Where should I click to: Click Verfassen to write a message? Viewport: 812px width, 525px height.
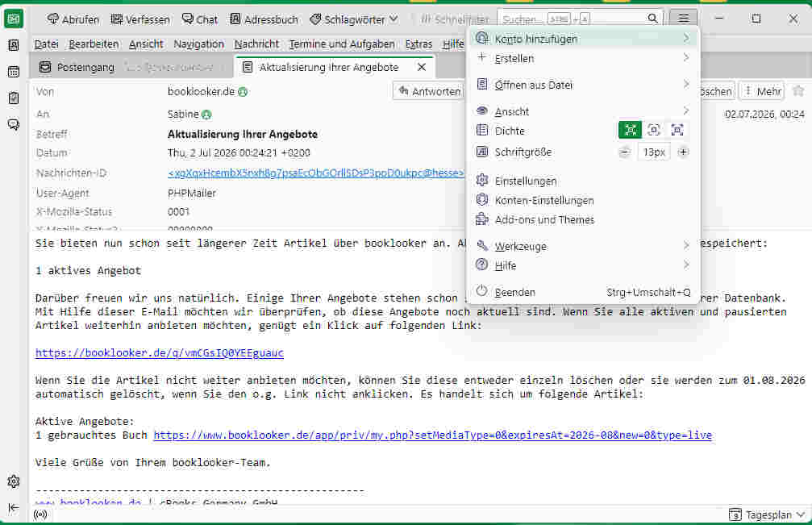pyautogui.click(x=140, y=19)
